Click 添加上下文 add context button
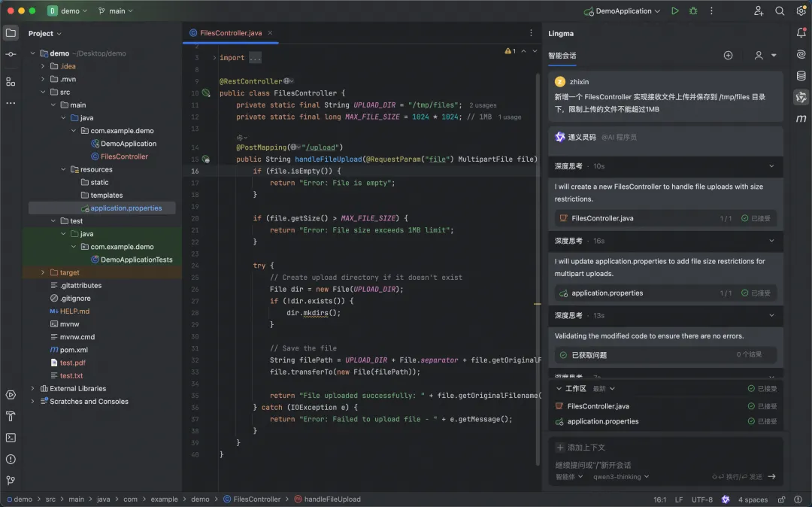Viewport: 812px width, 507px height. coord(580,447)
